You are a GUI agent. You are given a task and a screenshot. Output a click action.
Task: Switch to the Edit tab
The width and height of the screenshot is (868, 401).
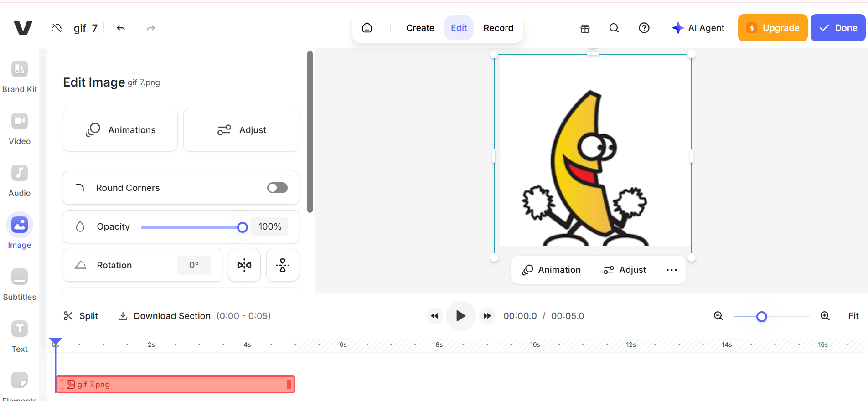459,28
